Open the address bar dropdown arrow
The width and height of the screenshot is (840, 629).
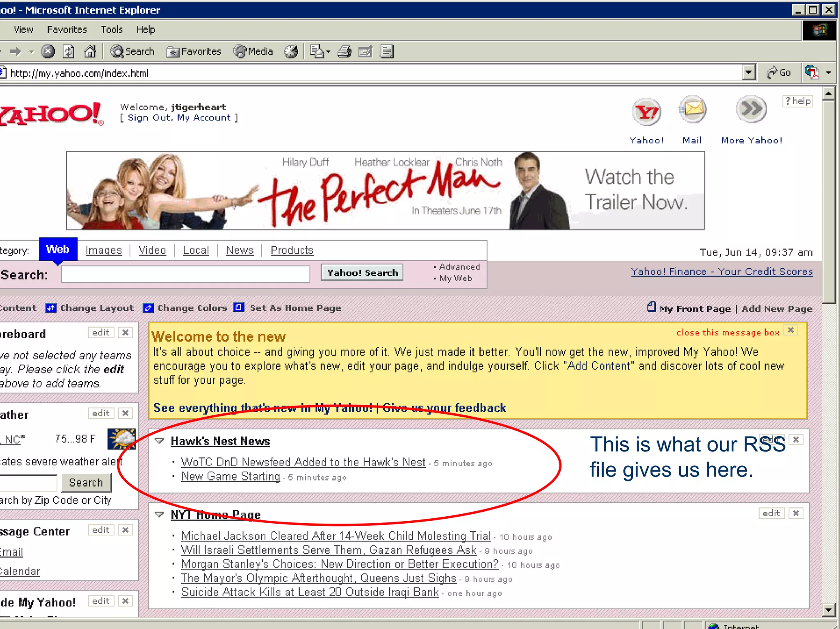click(749, 73)
